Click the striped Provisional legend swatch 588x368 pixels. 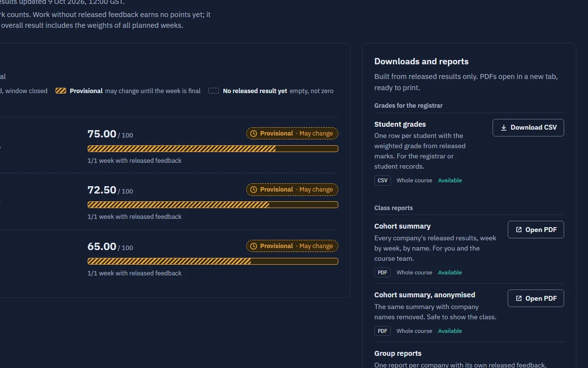[x=61, y=91]
